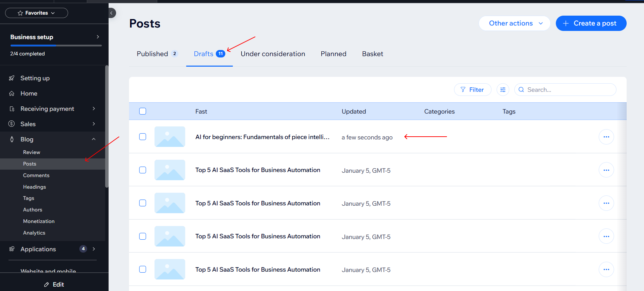Click the collapse sidebar arrow icon

coord(111,13)
